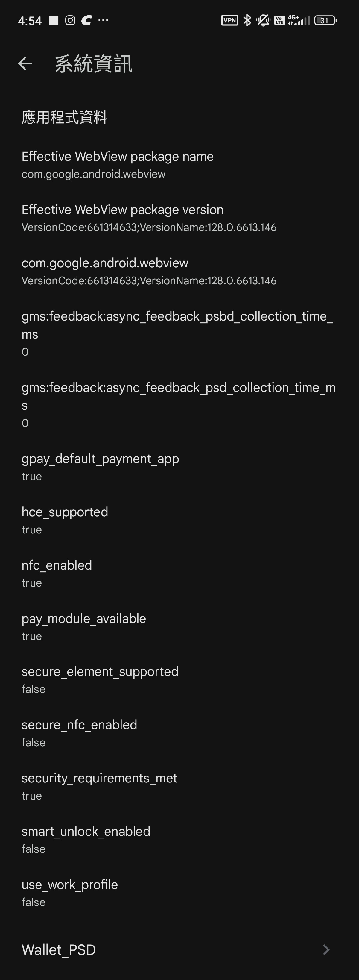This screenshot has width=359, height=980.
Task: Tap the more notifications ellipsis icon
Action: (103, 20)
